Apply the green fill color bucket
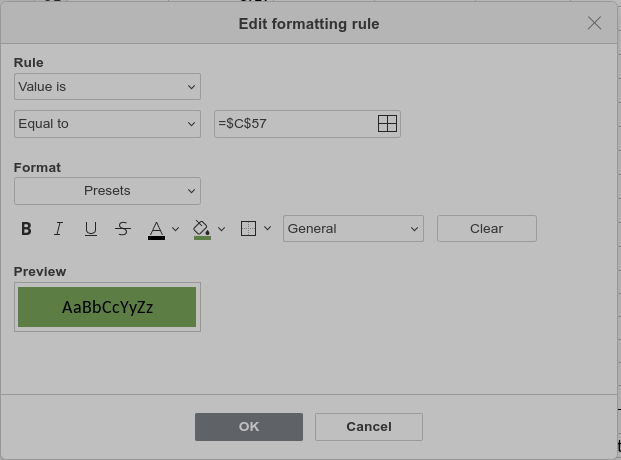The image size is (621, 460). click(x=202, y=229)
